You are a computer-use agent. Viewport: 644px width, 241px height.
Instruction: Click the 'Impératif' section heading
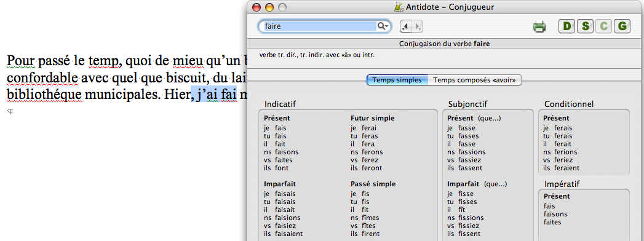(x=562, y=184)
